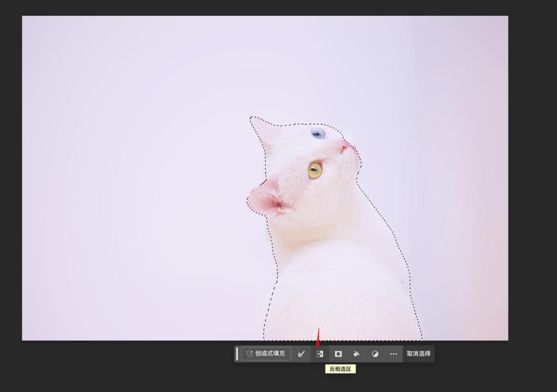Click the cat image on the canvas
The image size is (557, 392).
265,178
